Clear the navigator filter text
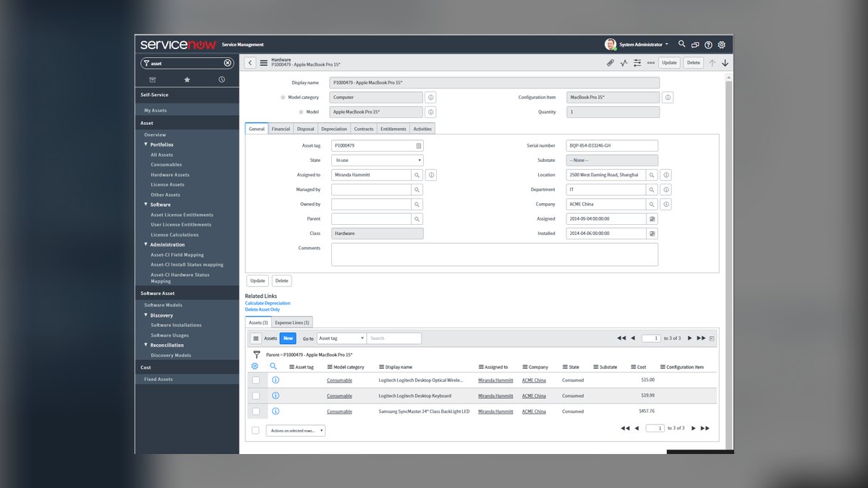The width and height of the screenshot is (868, 488). (x=228, y=63)
